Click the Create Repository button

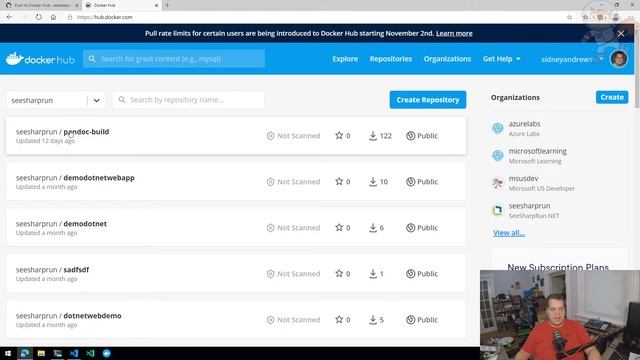[x=428, y=100]
